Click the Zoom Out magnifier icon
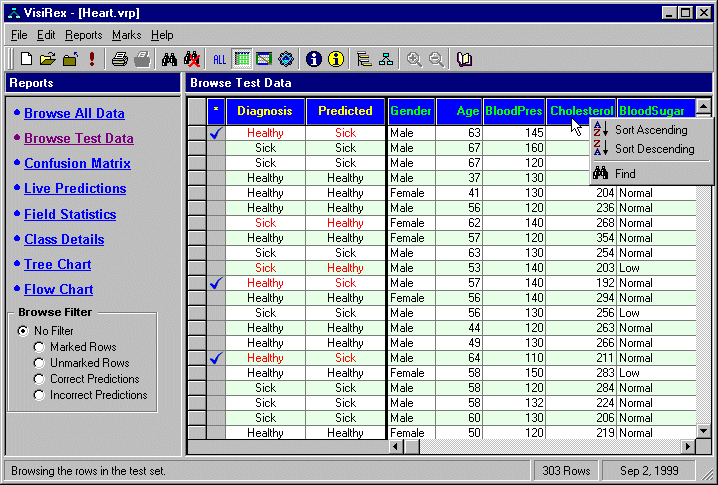718x485 pixels. pos(436,59)
